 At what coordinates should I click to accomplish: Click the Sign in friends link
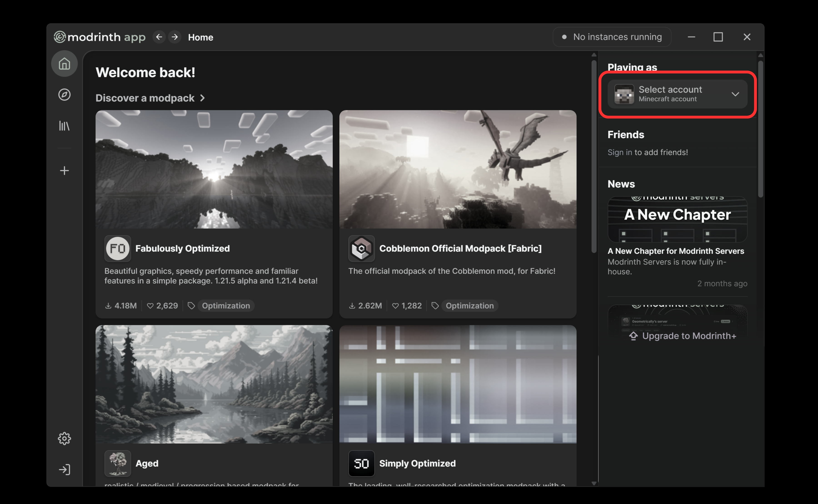(619, 152)
